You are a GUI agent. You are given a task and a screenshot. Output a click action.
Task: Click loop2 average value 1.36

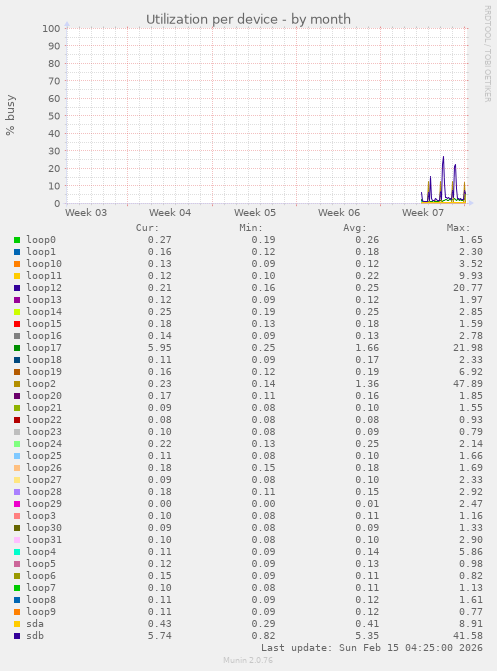click(x=367, y=384)
